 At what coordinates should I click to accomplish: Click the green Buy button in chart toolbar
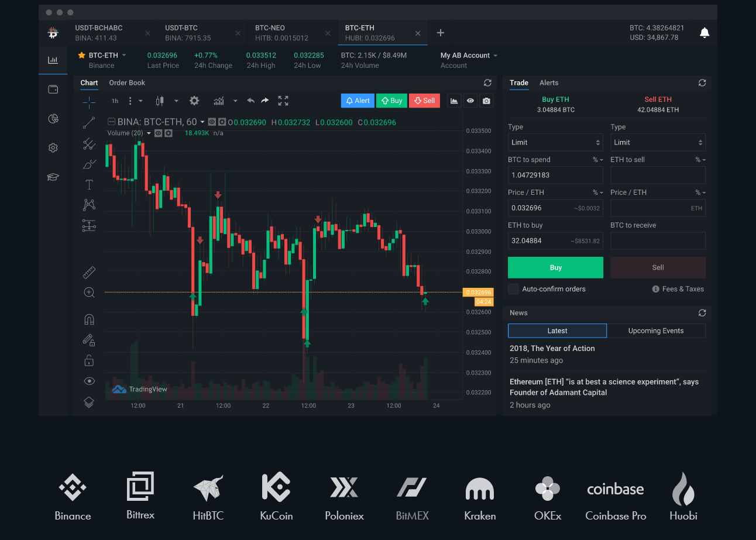pyautogui.click(x=391, y=101)
